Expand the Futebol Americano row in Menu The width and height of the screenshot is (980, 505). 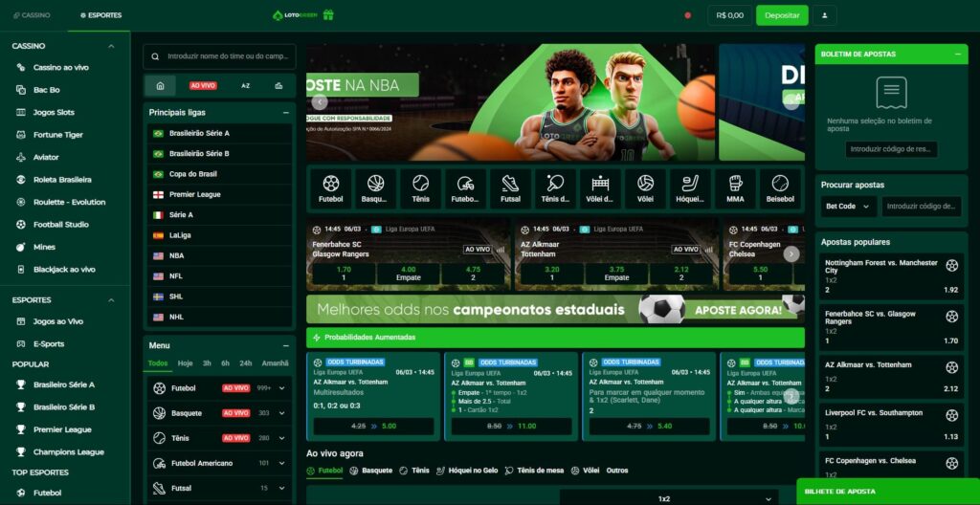282,463
